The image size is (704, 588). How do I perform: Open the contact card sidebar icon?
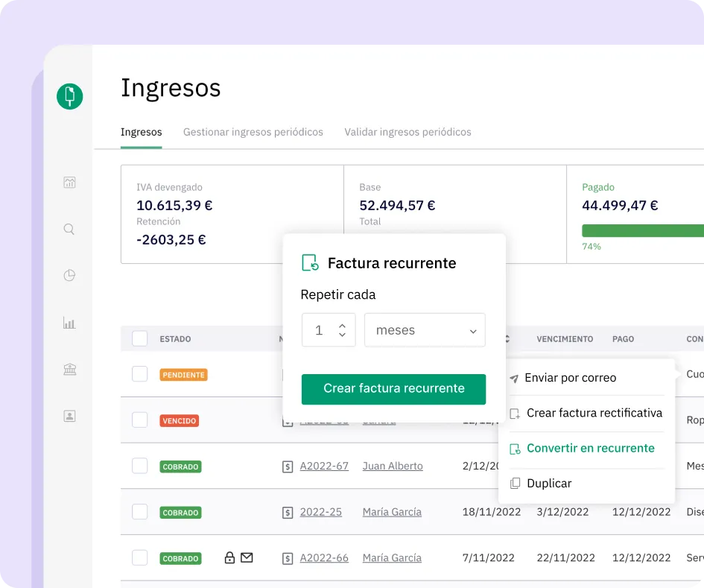coord(69,417)
